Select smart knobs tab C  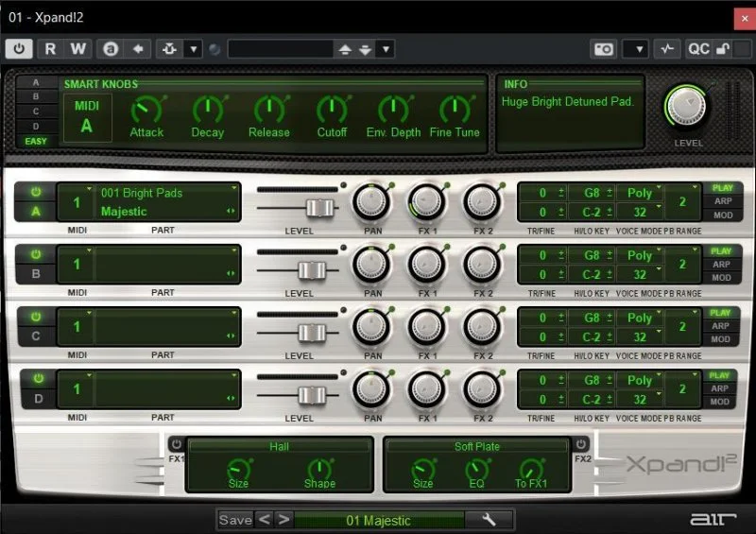point(36,112)
